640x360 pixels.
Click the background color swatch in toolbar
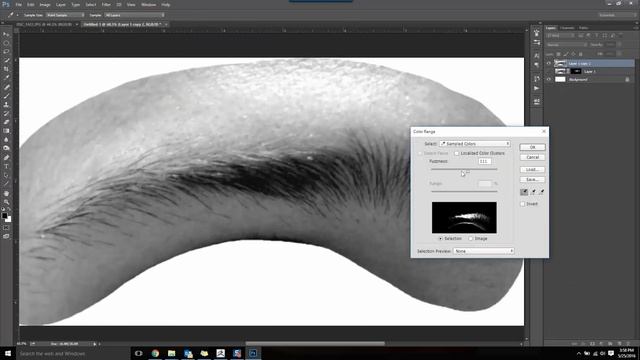click(x=9, y=220)
